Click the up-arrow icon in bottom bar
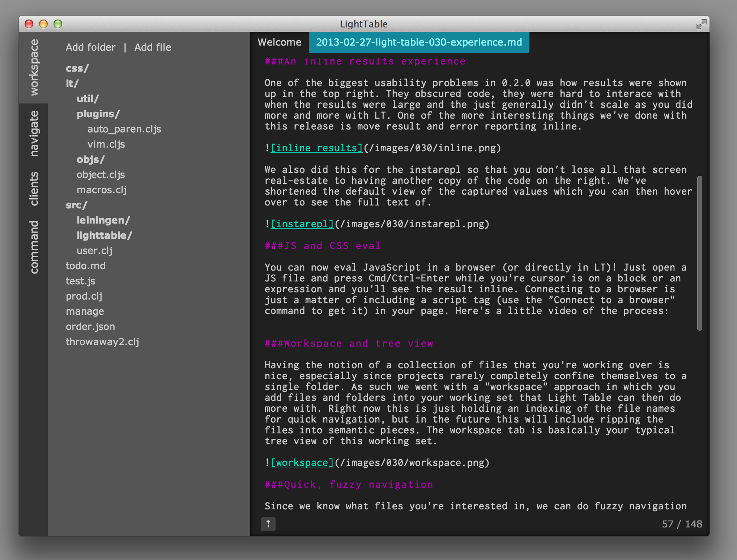 pyautogui.click(x=268, y=523)
